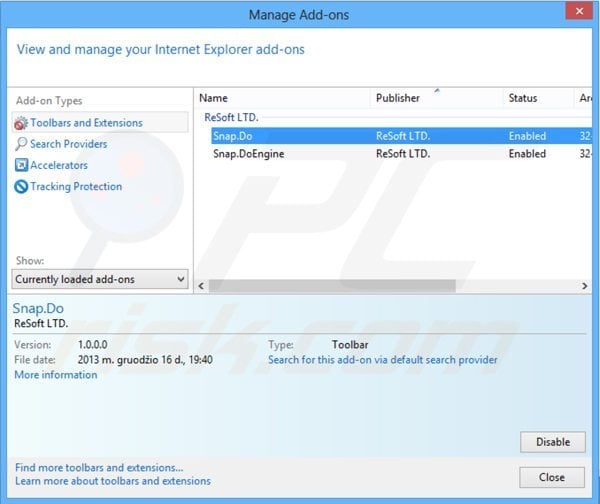Click the Accelerators arrow icon
This screenshot has width=600, height=504.
(x=21, y=165)
